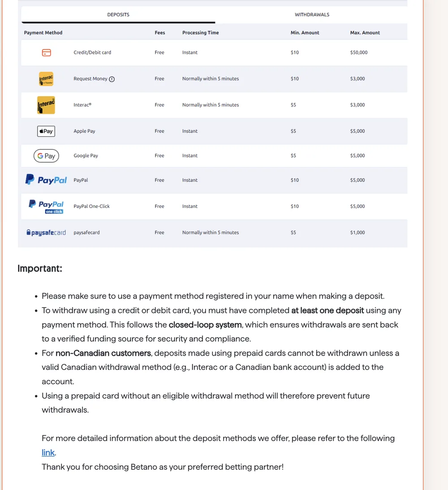Click the Credit/Debit card icon
448x490 pixels.
(x=46, y=52)
